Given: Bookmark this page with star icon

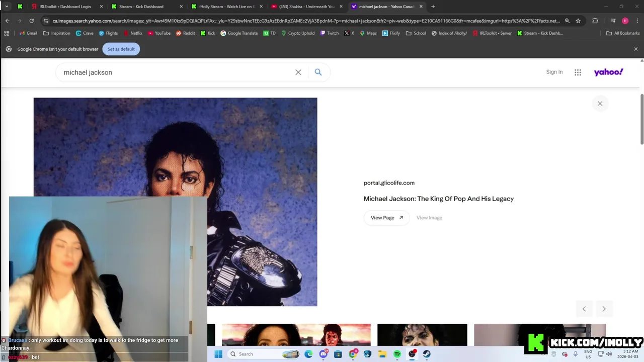Looking at the screenshot, I should [x=578, y=21].
